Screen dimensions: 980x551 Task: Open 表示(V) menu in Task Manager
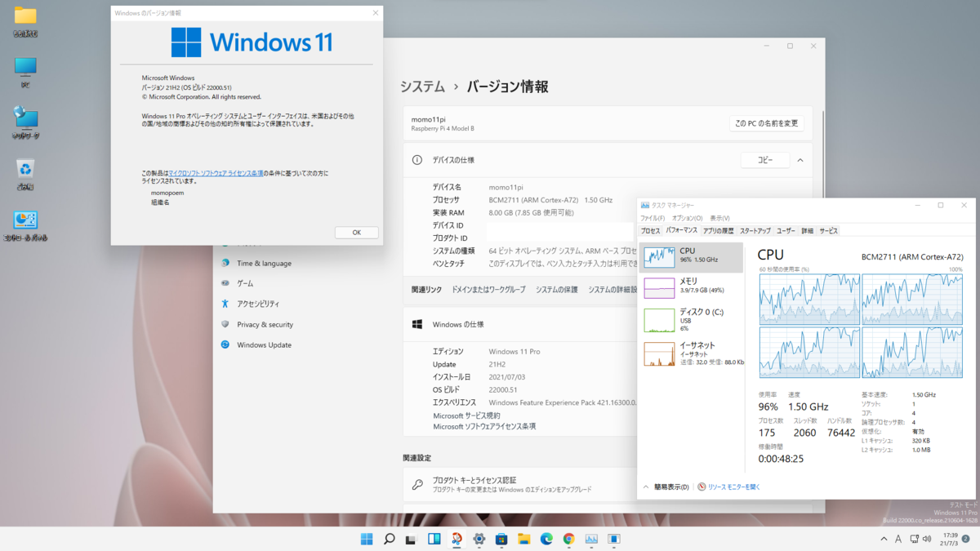point(719,219)
